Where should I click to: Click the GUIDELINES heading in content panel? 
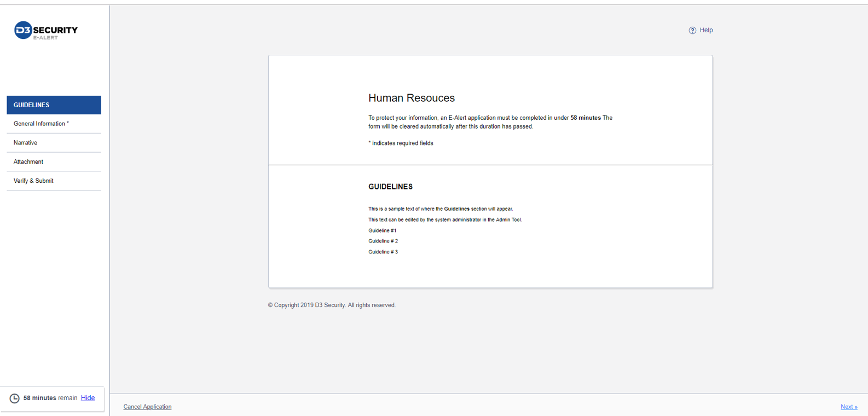coord(390,187)
